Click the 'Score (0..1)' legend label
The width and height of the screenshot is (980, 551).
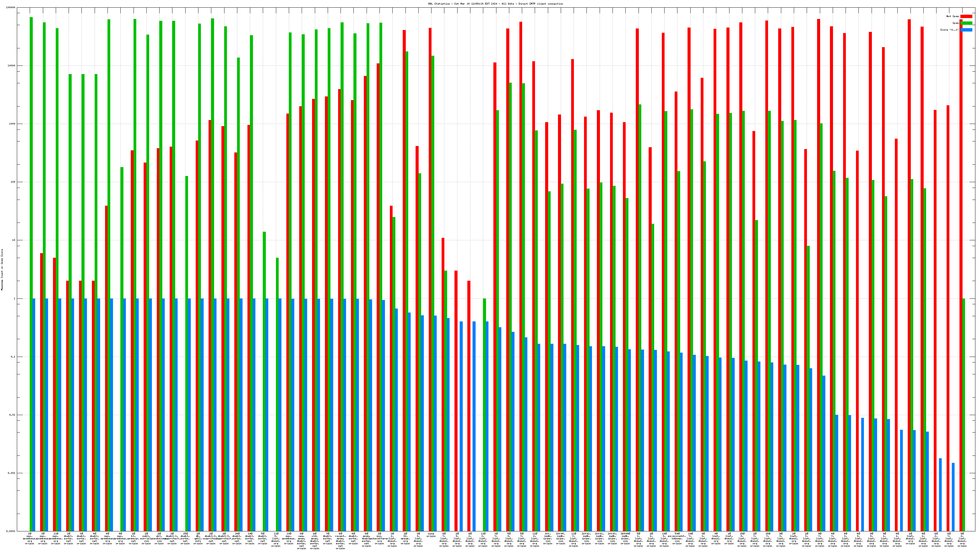pos(949,30)
